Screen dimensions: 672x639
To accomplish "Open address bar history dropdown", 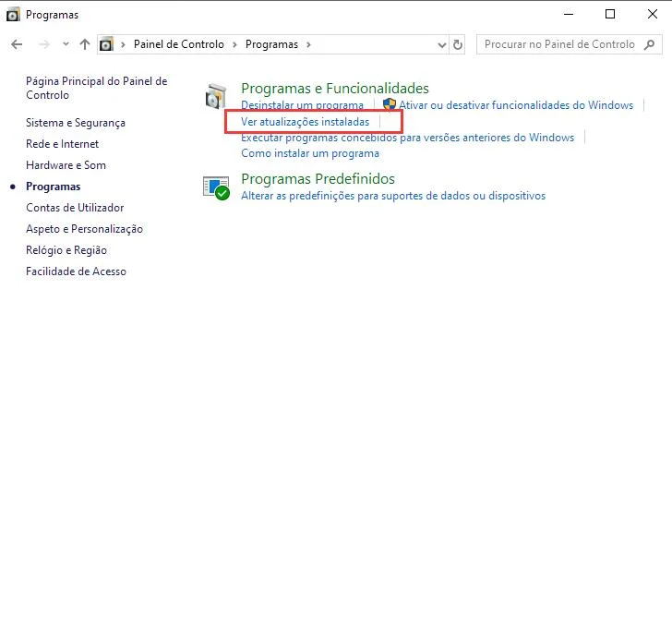I will (442, 44).
